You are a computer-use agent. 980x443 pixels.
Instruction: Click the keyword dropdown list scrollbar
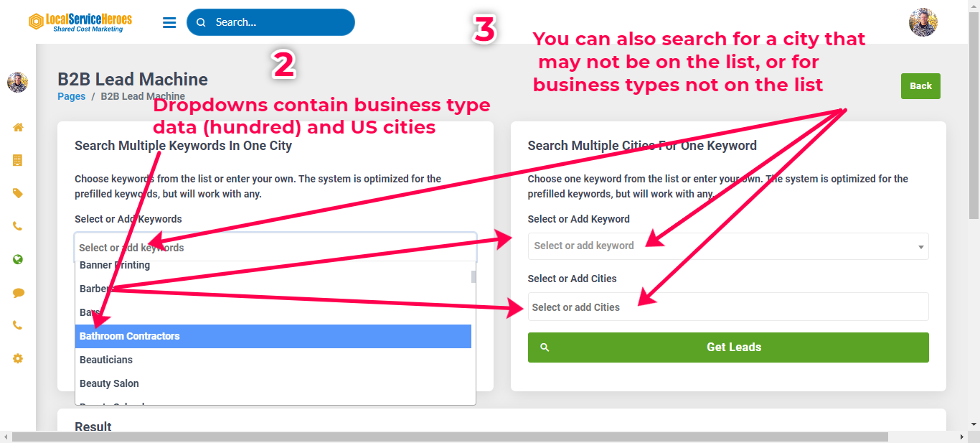pyautogui.click(x=473, y=277)
